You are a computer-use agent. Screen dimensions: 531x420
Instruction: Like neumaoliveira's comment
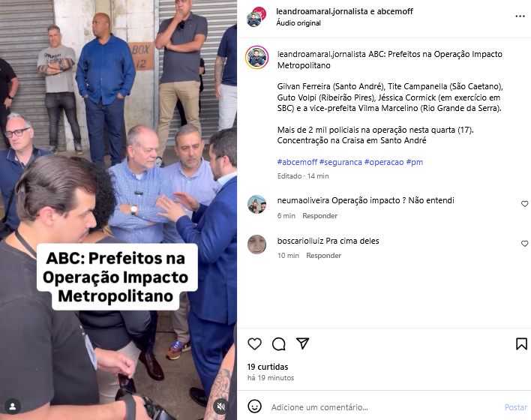coord(524,204)
